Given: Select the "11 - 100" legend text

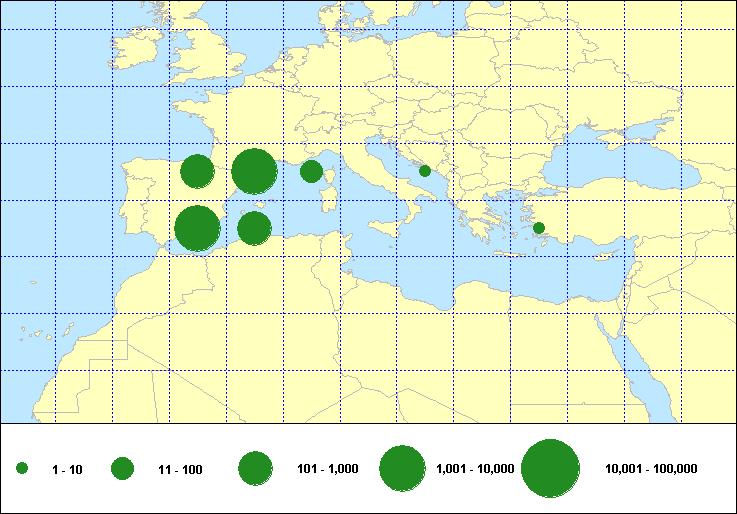Looking at the screenshot, I should click(180, 469).
